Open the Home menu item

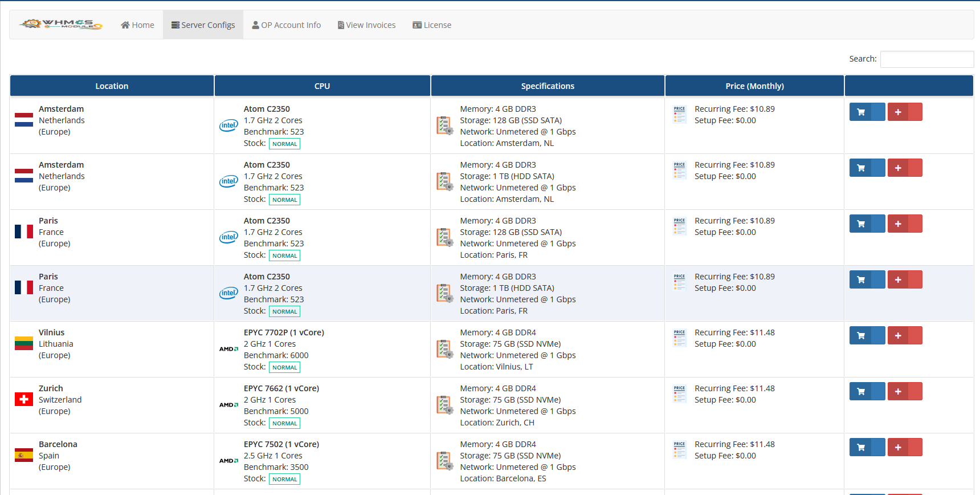(137, 25)
